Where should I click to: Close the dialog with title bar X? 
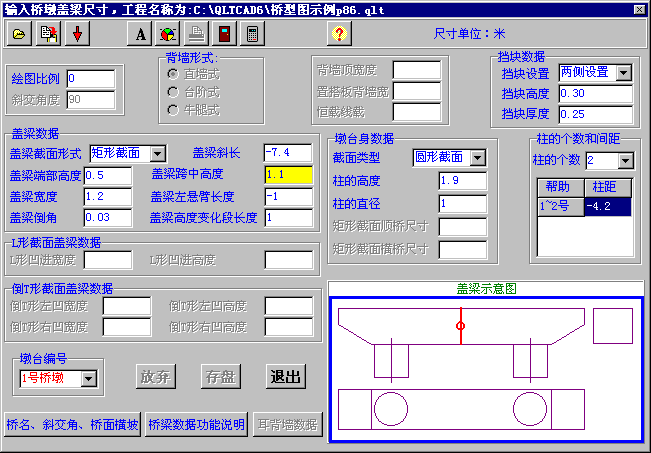tap(639, 9)
